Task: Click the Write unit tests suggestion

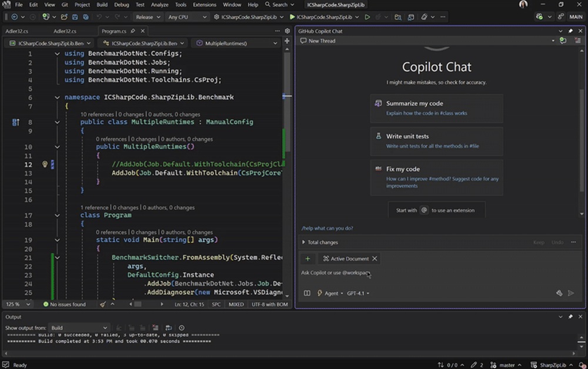Action: point(436,141)
